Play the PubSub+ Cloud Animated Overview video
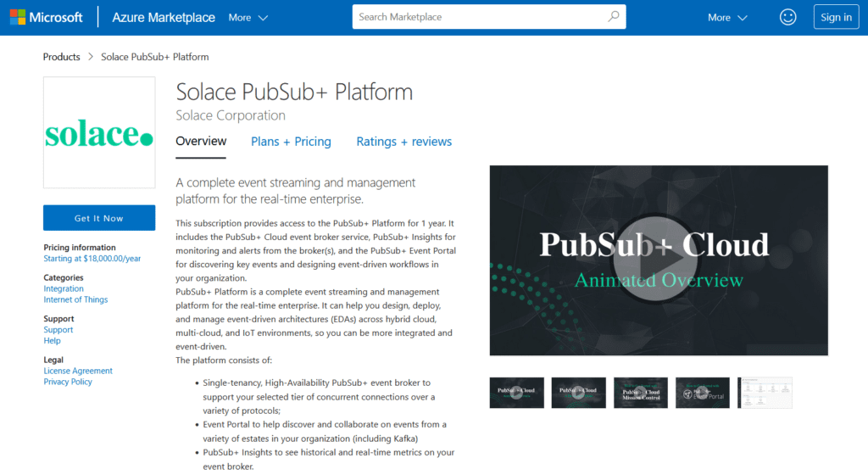Image resolution: width=868 pixels, height=475 pixels. tap(656, 259)
